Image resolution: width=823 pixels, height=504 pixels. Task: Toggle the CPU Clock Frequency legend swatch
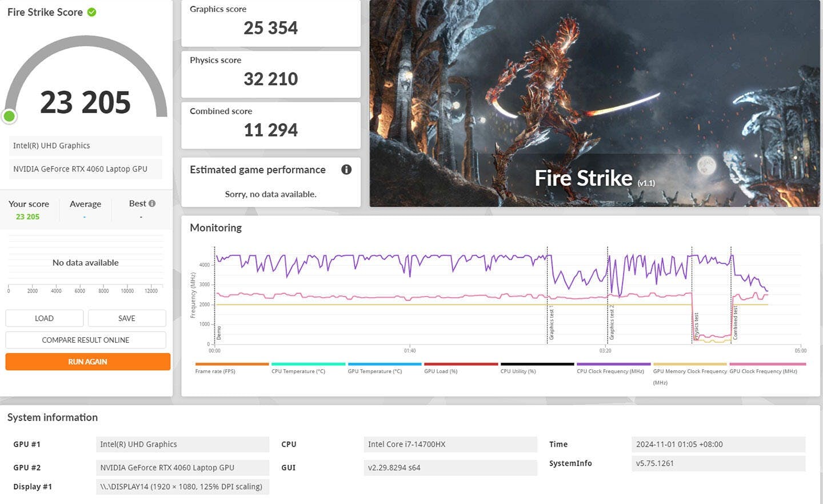(x=614, y=364)
